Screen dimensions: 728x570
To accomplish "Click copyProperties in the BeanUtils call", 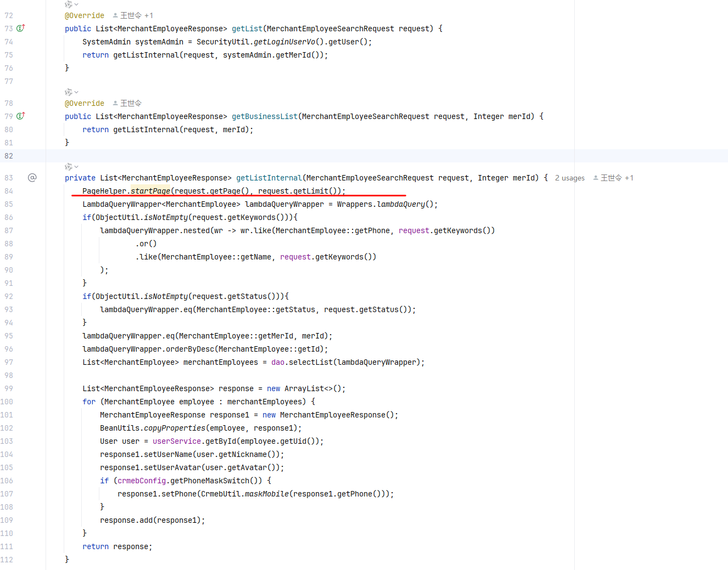I will (175, 428).
